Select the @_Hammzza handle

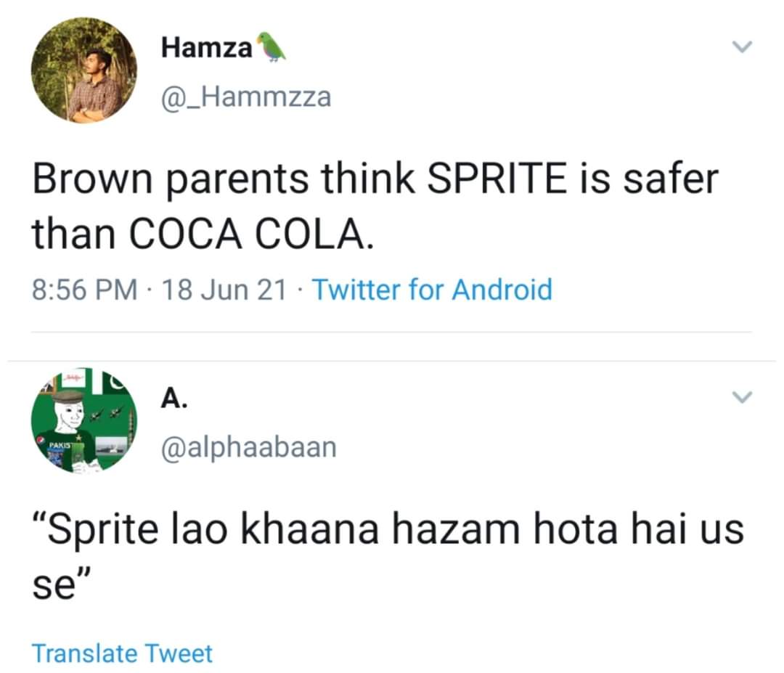pyautogui.click(x=245, y=96)
